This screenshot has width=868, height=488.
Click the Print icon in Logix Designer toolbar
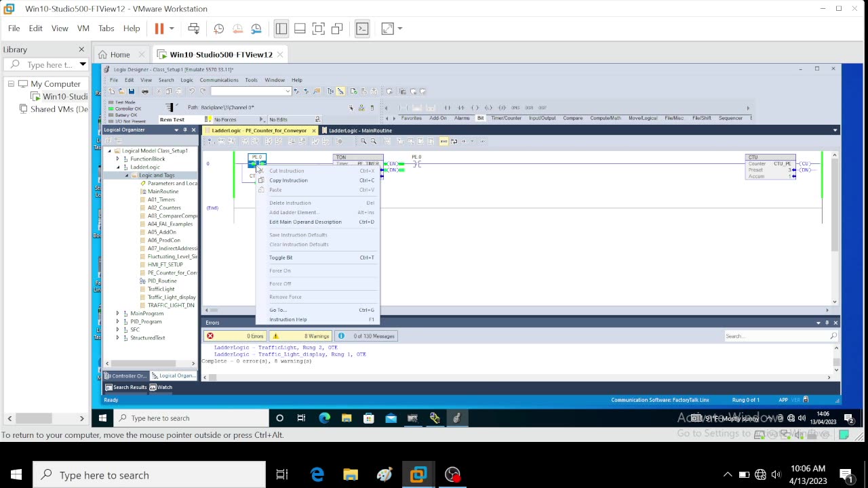pos(144,91)
